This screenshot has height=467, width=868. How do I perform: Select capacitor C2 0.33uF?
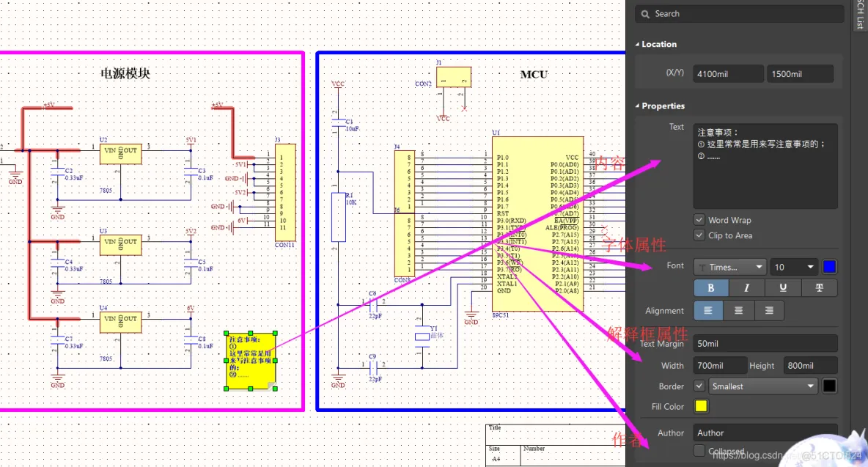(x=58, y=172)
